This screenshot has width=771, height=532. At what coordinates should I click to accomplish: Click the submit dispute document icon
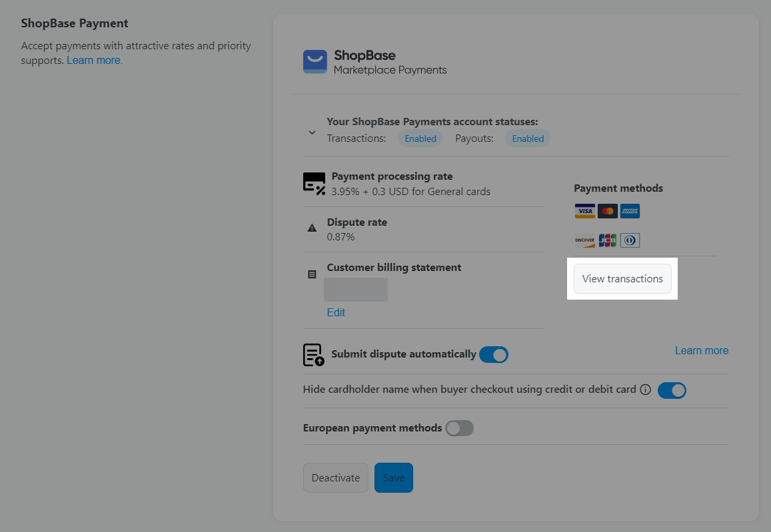pos(313,355)
